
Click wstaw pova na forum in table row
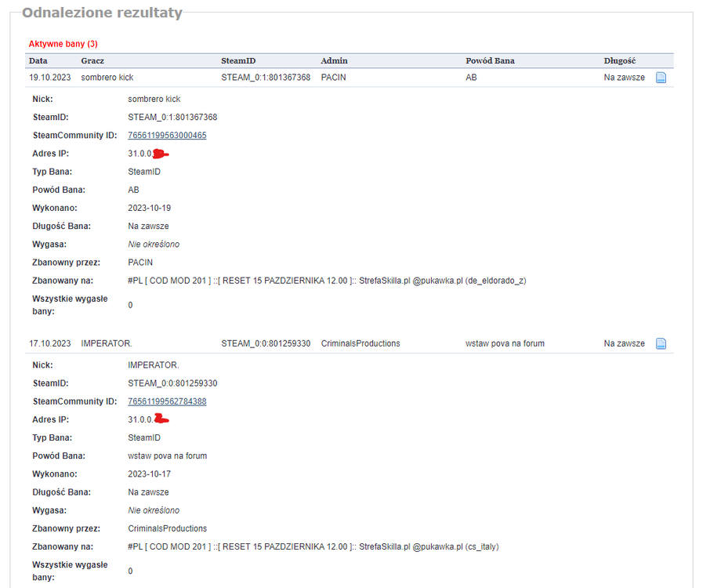tap(505, 343)
